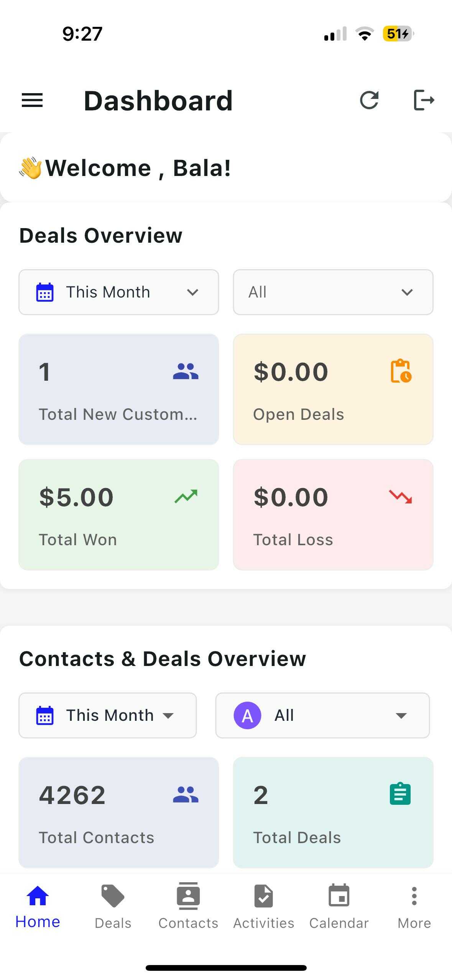
Task: Expand the Deals Overview 'This Month' dropdown
Action: click(118, 292)
